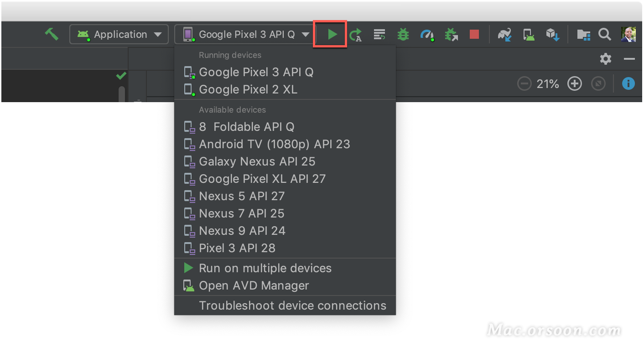Click the blue info icon

click(628, 84)
